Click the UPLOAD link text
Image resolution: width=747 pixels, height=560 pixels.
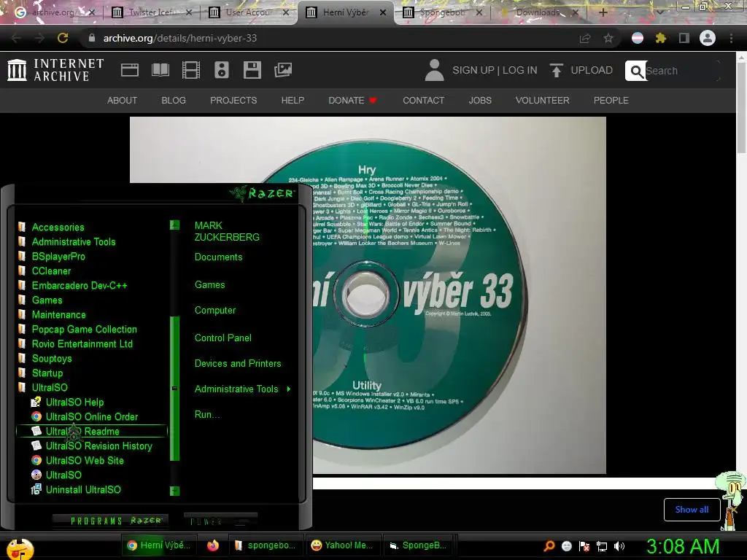(592, 70)
